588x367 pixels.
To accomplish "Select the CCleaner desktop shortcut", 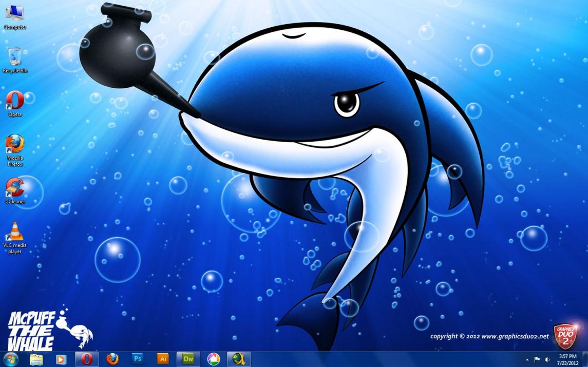I will [x=15, y=191].
